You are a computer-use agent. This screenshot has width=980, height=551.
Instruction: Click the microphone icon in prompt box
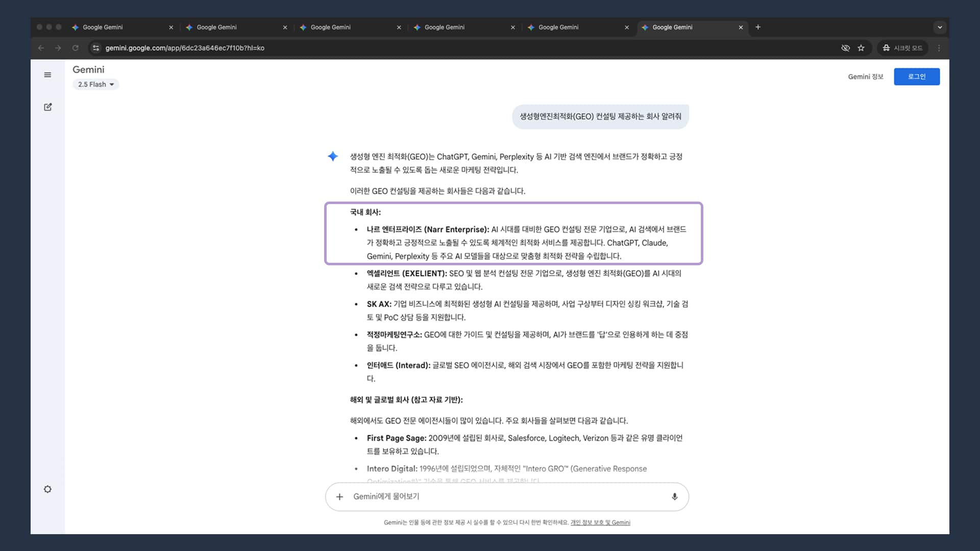pyautogui.click(x=674, y=496)
